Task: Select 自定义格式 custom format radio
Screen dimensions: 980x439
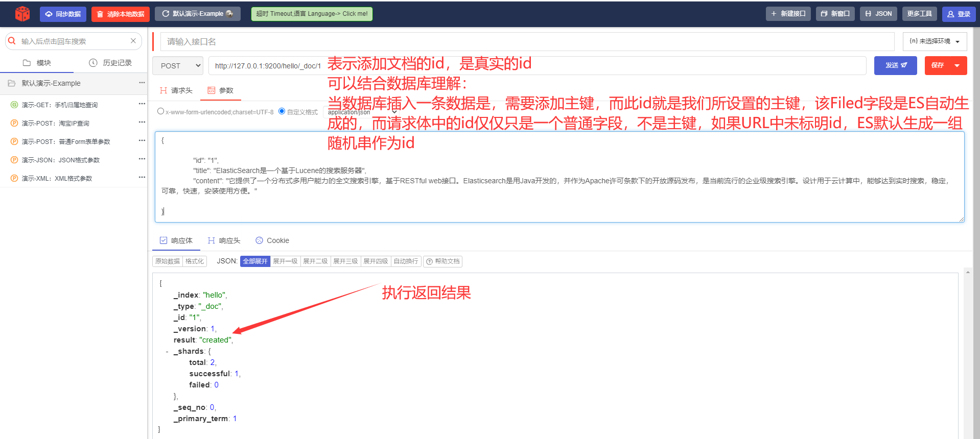Action: point(282,111)
